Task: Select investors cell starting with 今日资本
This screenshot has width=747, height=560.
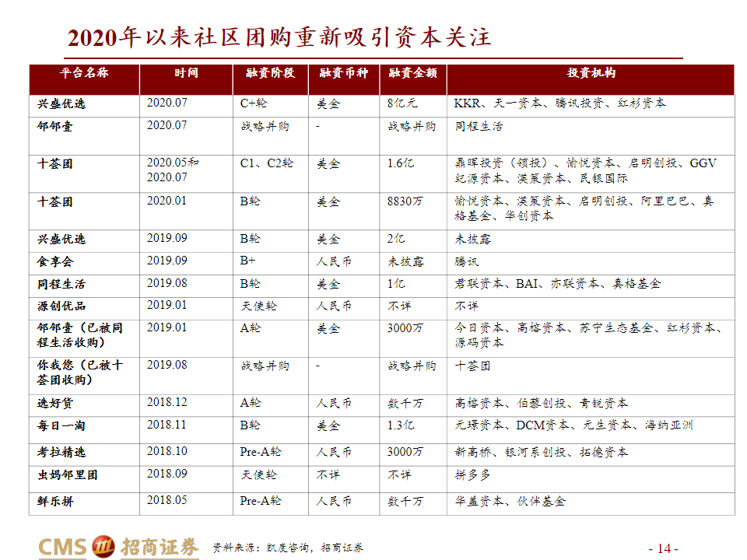Action: click(588, 335)
